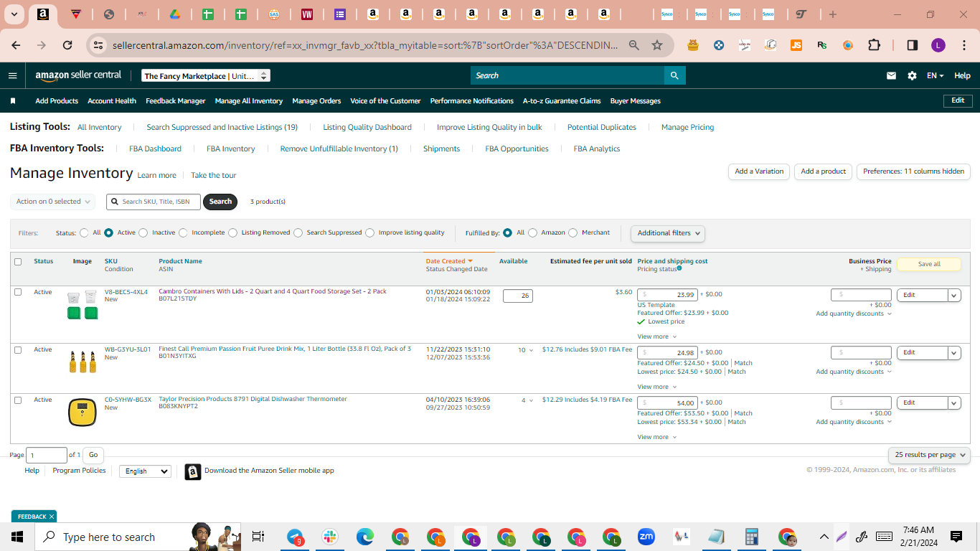This screenshot has height=551, width=980.
Task: Open Buyer Messages in the navigation bar
Action: (636, 101)
